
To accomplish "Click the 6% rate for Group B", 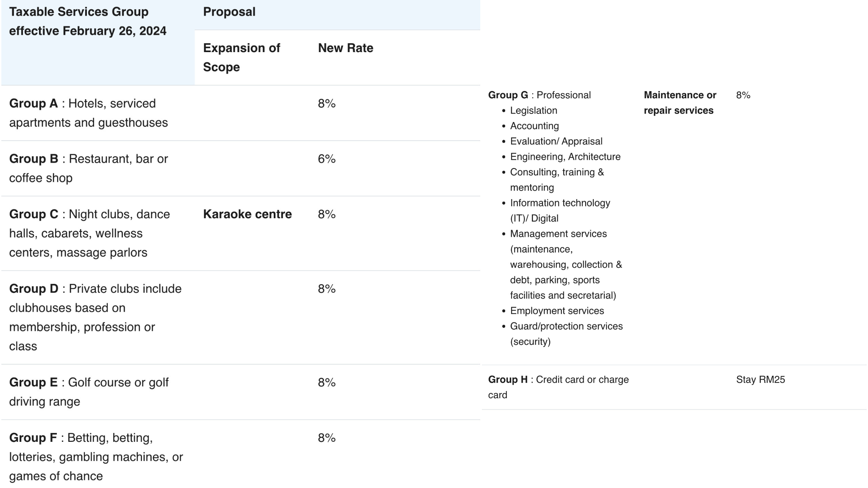I will click(327, 159).
